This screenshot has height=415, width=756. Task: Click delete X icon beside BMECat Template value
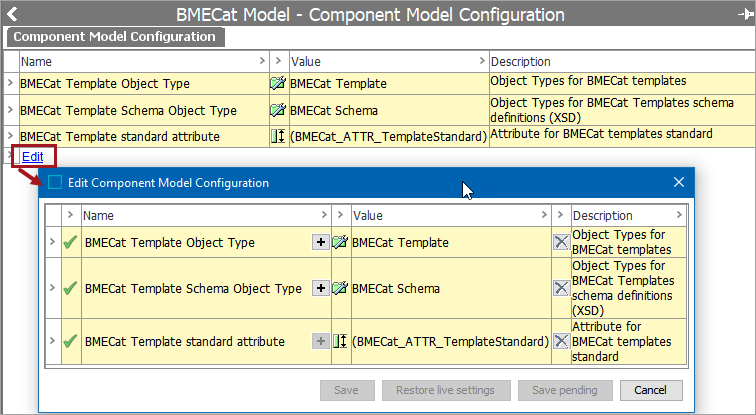[x=561, y=242]
